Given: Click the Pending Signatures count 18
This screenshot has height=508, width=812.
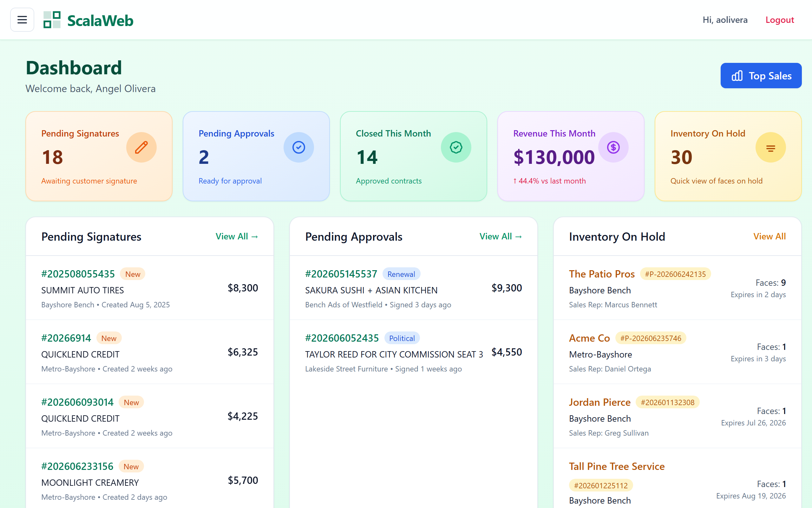Looking at the screenshot, I should point(52,157).
